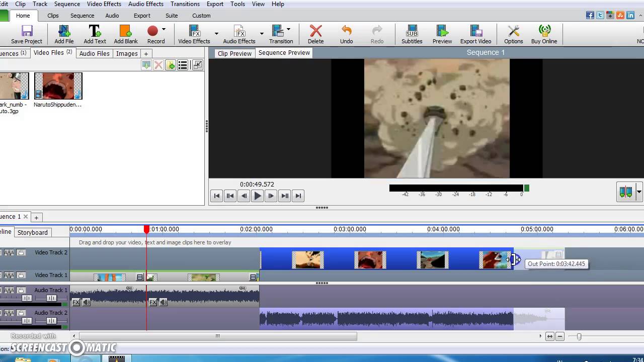Image resolution: width=644 pixels, height=362 pixels.
Task: Expand the Audio Effects dropdown arrow
Action: [262, 34]
